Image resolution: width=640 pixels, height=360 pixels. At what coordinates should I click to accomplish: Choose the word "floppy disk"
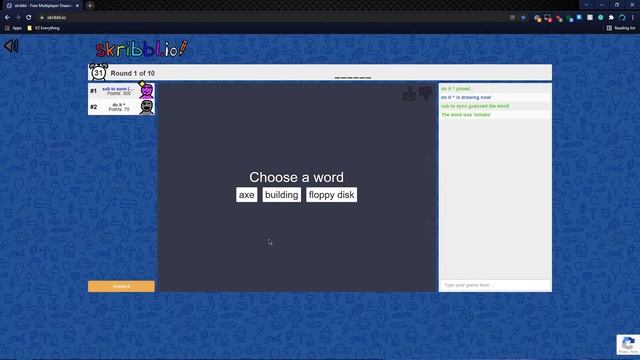(331, 195)
